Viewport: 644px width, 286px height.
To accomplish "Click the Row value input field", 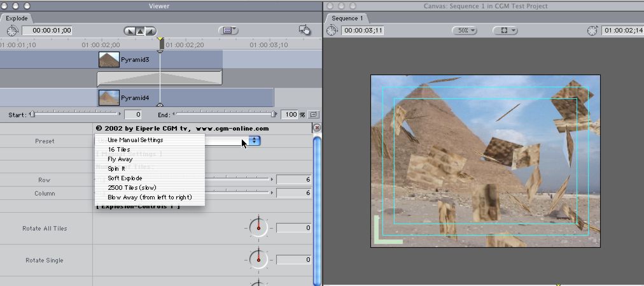I will pyautogui.click(x=294, y=180).
